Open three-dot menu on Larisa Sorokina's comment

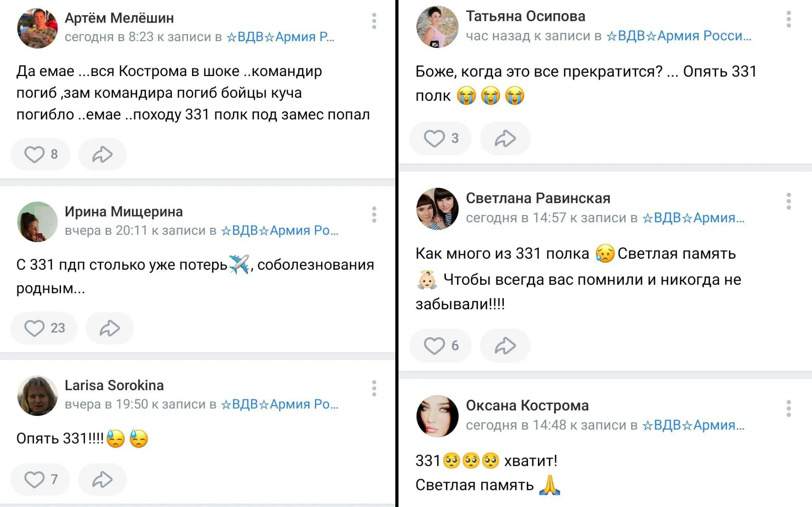[374, 389]
